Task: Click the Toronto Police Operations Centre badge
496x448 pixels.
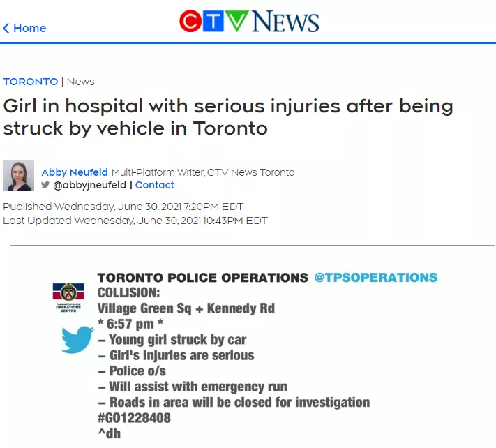Action: point(68,297)
